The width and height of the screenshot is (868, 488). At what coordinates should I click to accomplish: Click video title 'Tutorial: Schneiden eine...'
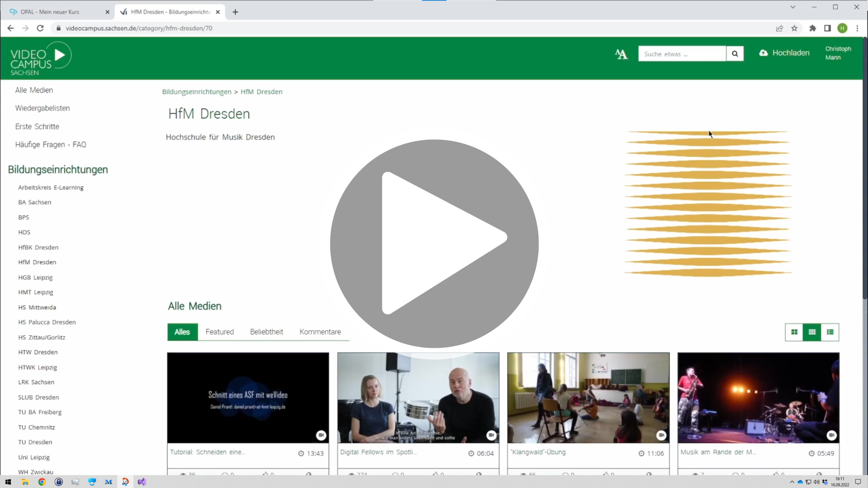pyautogui.click(x=208, y=452)
